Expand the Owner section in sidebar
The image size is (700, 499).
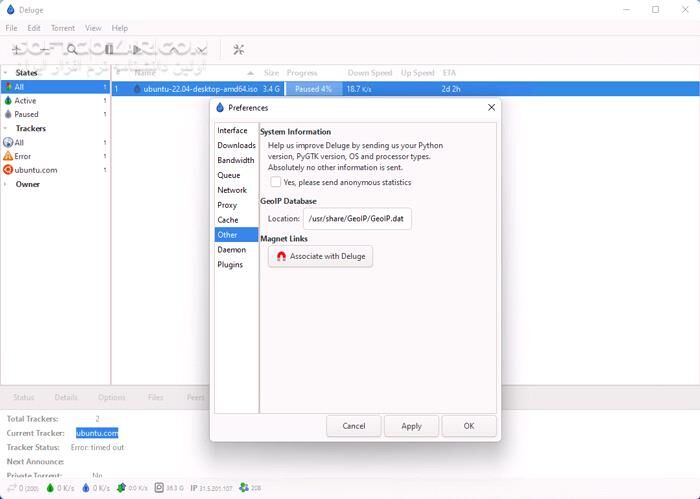tap(6, 184)
